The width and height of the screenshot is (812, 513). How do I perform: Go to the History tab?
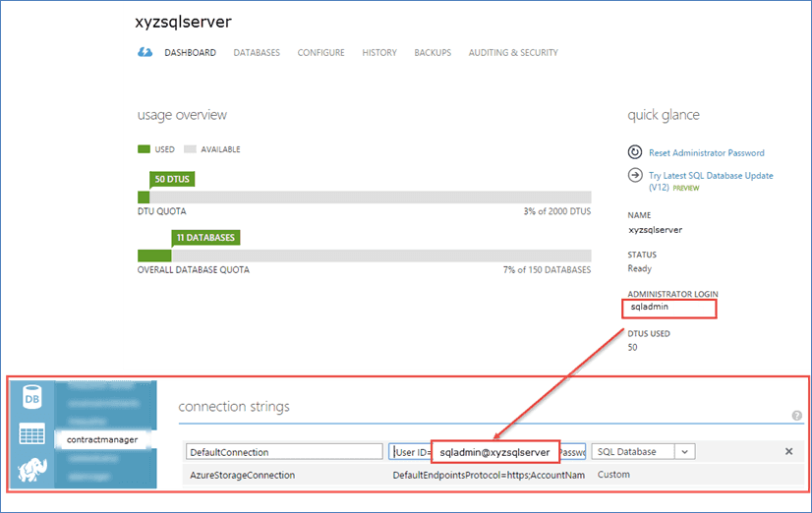click(x=379, y=53)
